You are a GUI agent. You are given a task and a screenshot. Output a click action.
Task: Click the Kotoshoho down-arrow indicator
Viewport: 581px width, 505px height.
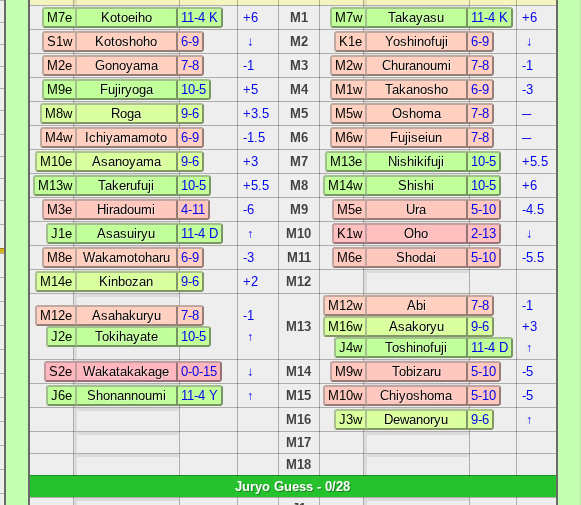(250, 41)
